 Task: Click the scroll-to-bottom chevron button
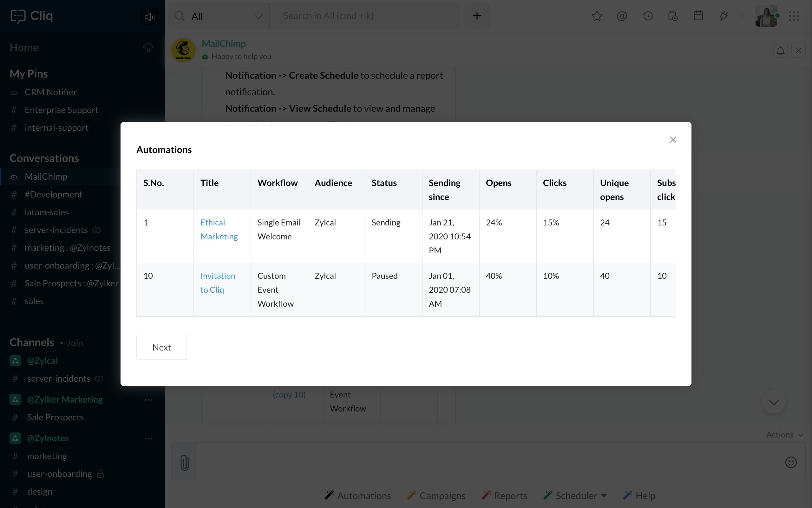click(774, 402)
